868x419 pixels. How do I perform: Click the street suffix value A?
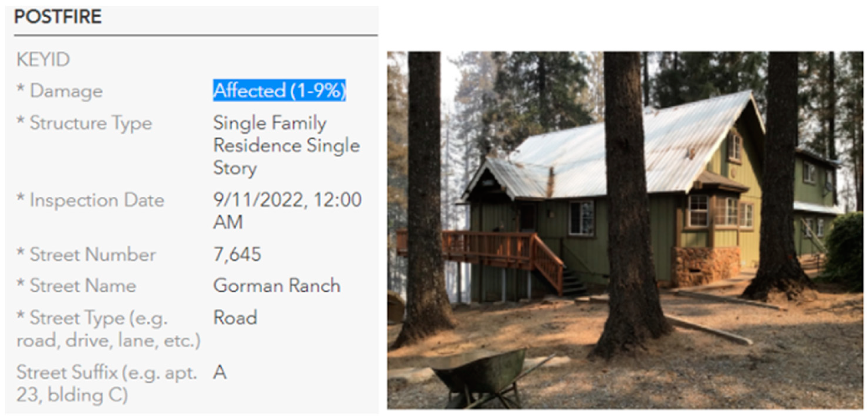pyautogui.click(x=220, y=373)
